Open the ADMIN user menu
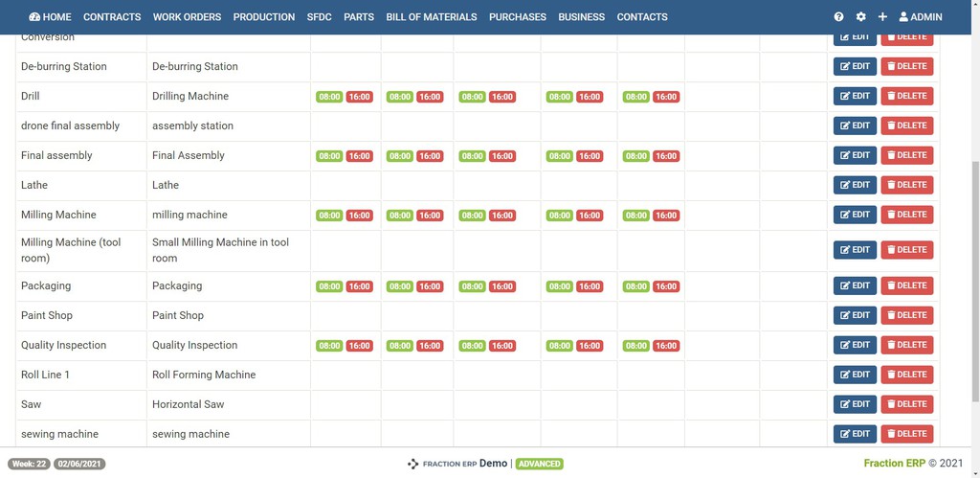 [x=920, y=17]
